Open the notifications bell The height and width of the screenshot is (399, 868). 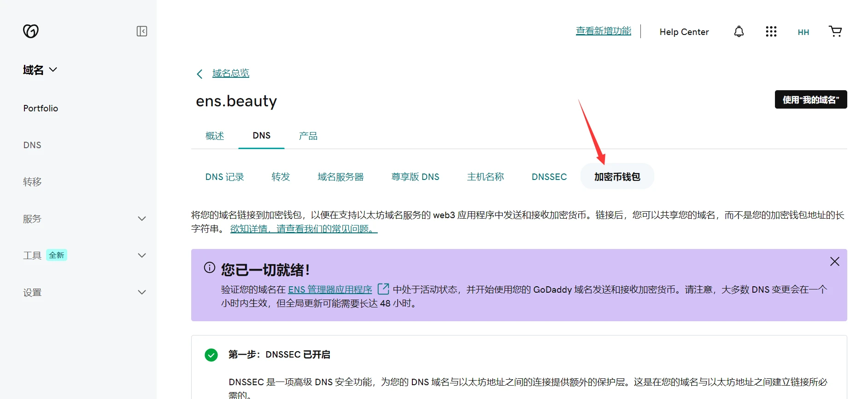(739, 31)
